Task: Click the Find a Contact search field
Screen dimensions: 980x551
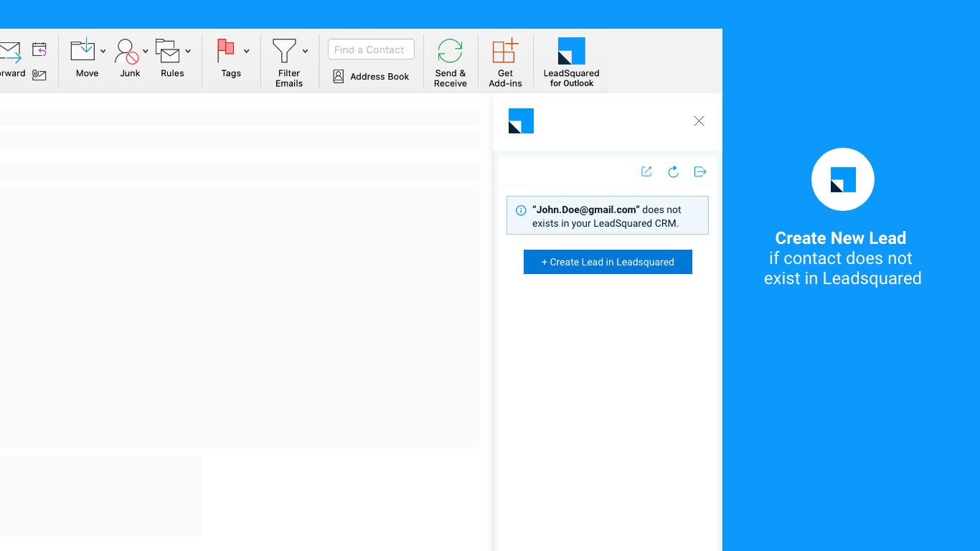Action: click(371, 50)
